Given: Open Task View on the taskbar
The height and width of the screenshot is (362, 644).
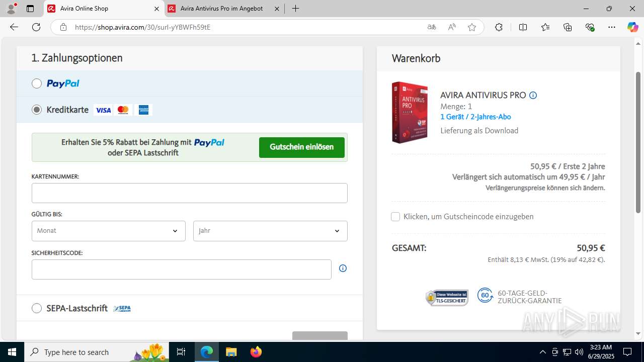Looking at the screenshot, I should 181,352.
